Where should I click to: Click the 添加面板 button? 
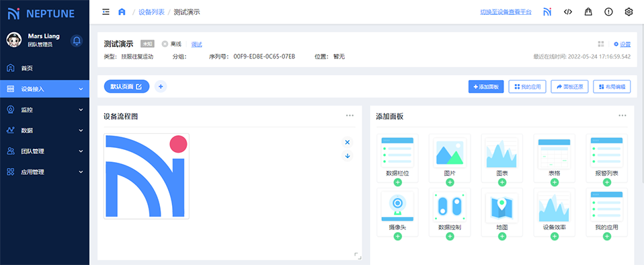point(486,87)
